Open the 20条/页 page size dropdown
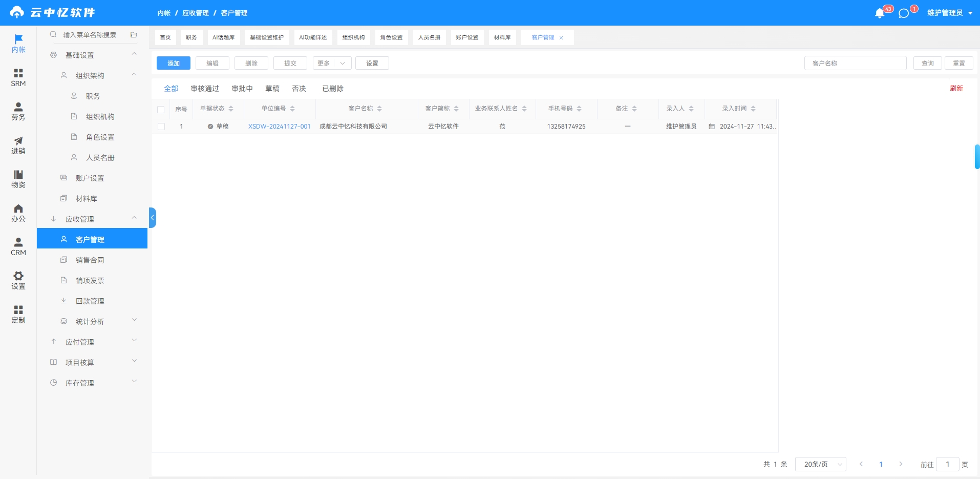980x479 pixels. click(x=821, y=464)
